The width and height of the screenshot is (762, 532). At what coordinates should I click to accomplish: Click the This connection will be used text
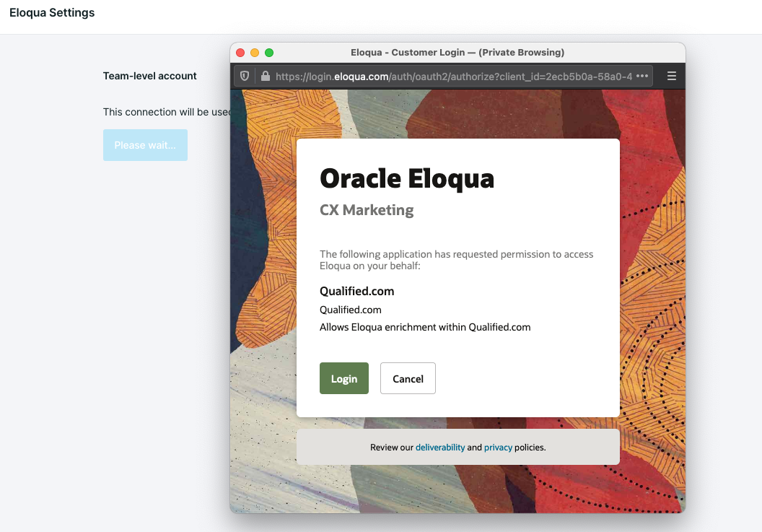[167, 112]
